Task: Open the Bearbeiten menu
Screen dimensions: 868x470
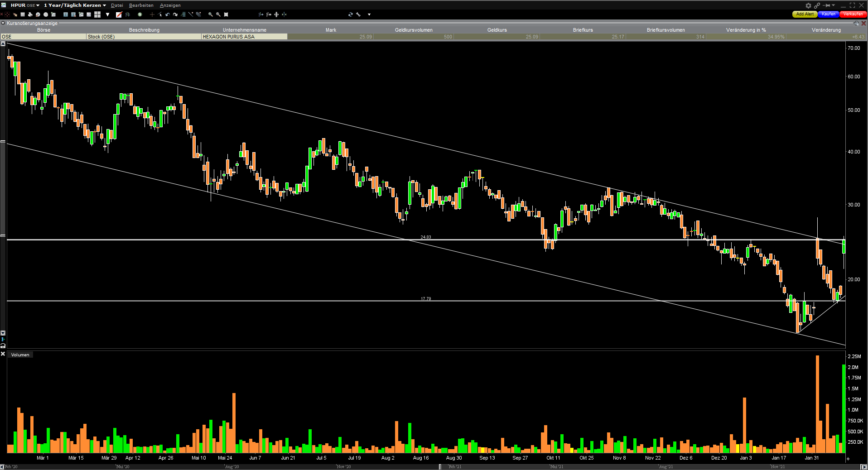Action: [141, 5]
